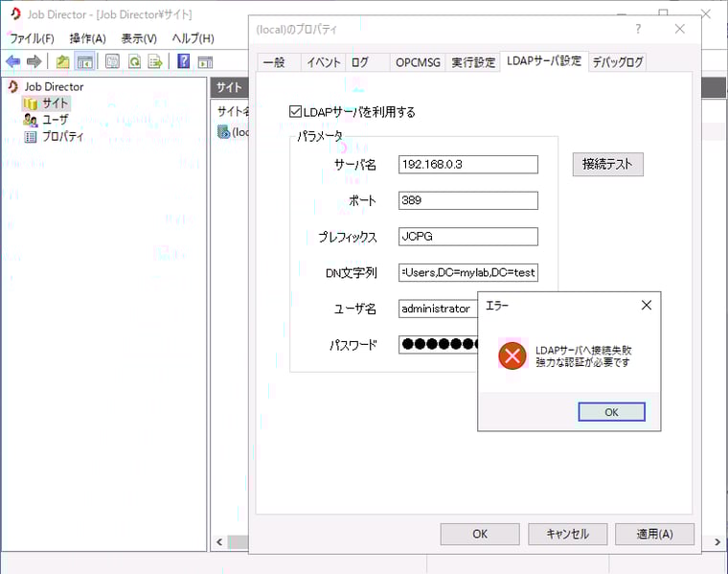The image size is (728, 574).
Task: Click the サイト header in the results pane
Action: (229, 87)
